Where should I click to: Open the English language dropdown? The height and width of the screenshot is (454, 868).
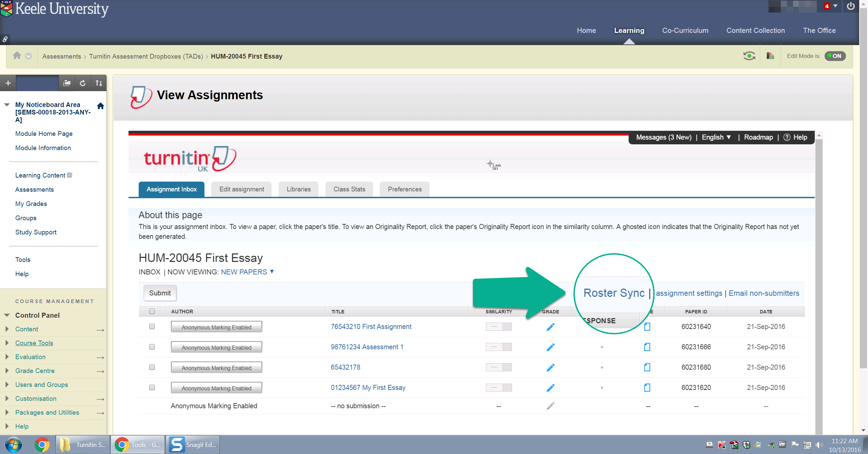point(716,137)
